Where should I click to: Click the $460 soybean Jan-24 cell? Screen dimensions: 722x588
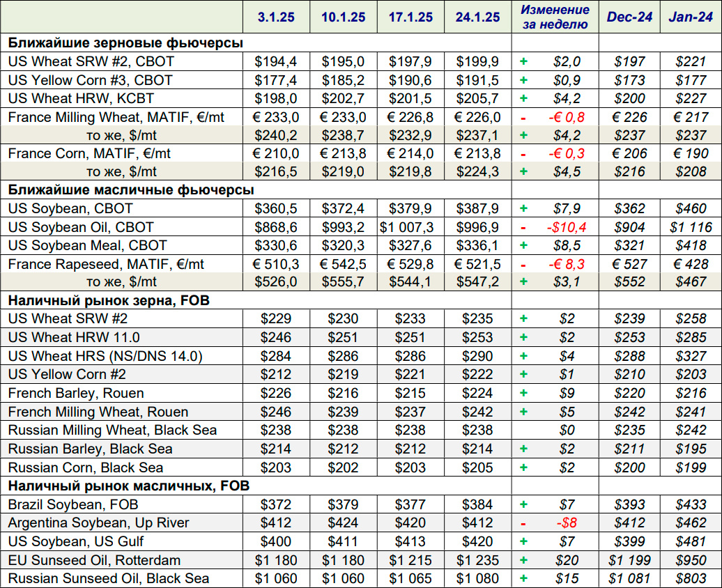tap(691, 208)
